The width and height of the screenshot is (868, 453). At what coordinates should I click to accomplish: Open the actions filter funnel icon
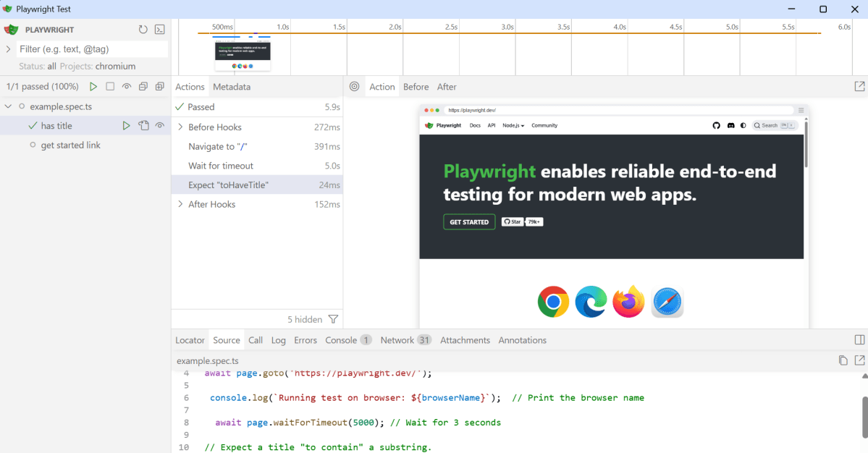click(333, 319)
